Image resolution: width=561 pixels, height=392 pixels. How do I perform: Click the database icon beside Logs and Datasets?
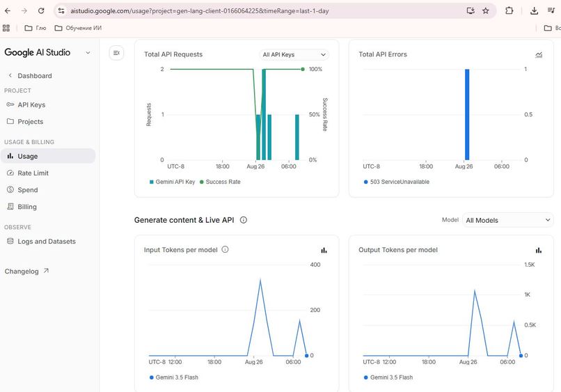[x=10, y=241]
